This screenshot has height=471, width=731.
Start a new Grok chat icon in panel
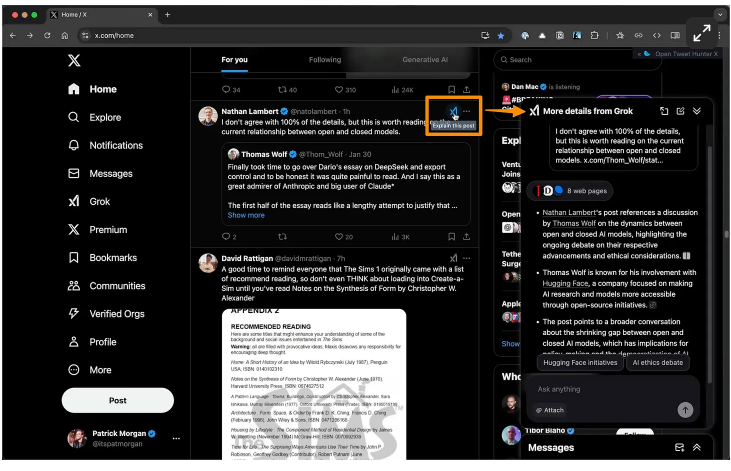tap(681, 111)
